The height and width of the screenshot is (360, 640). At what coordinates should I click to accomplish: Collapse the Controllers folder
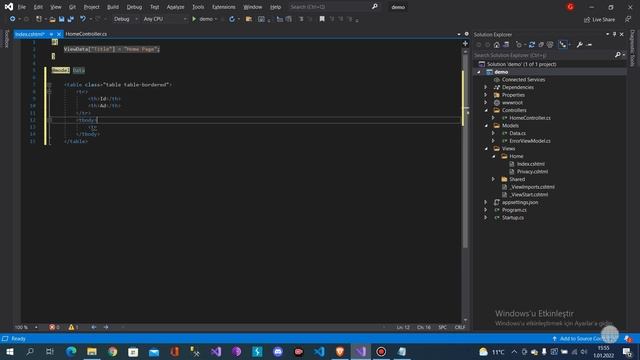pos(486,111)
